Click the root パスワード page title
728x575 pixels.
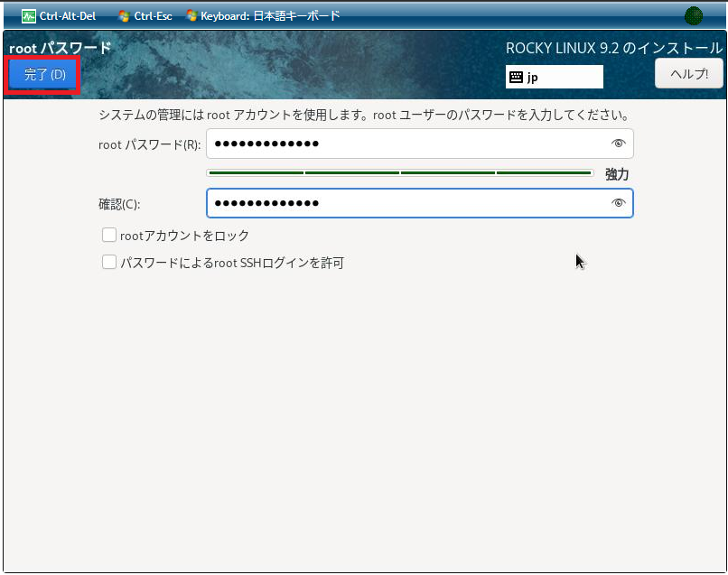pyautogui.click(x=61, y=48)
